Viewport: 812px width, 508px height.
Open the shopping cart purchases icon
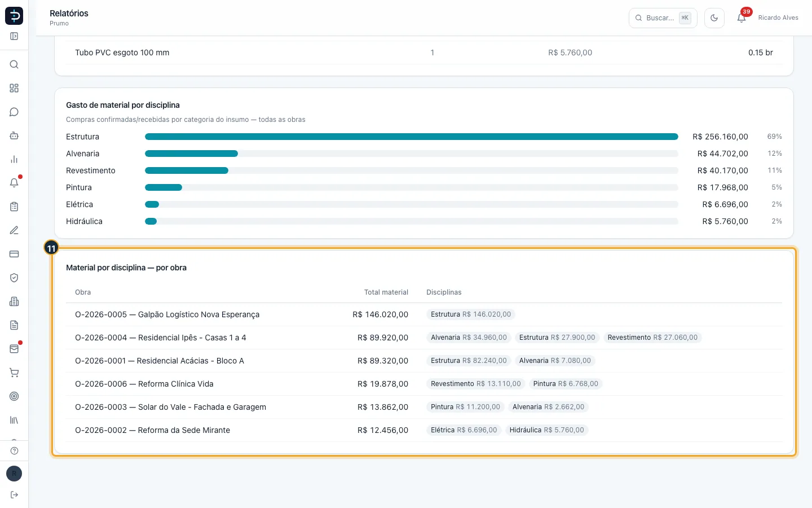point(14,373)
